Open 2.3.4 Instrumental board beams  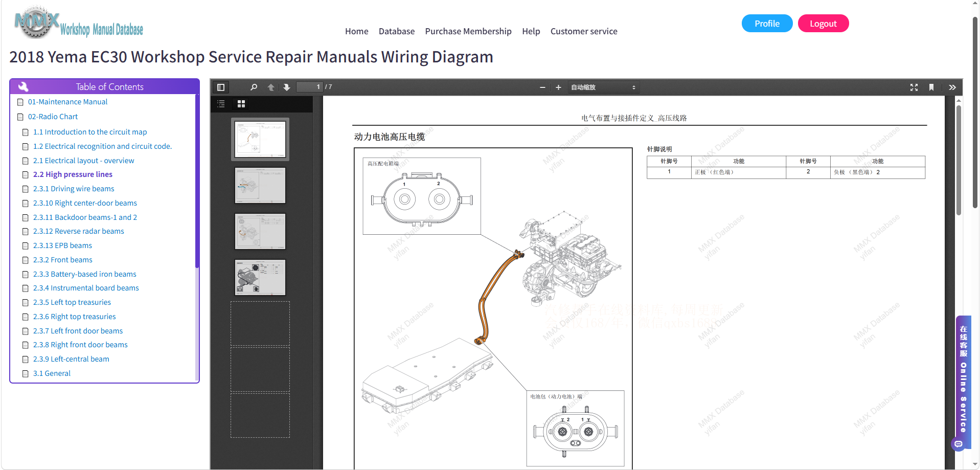(x=86, y=288)
